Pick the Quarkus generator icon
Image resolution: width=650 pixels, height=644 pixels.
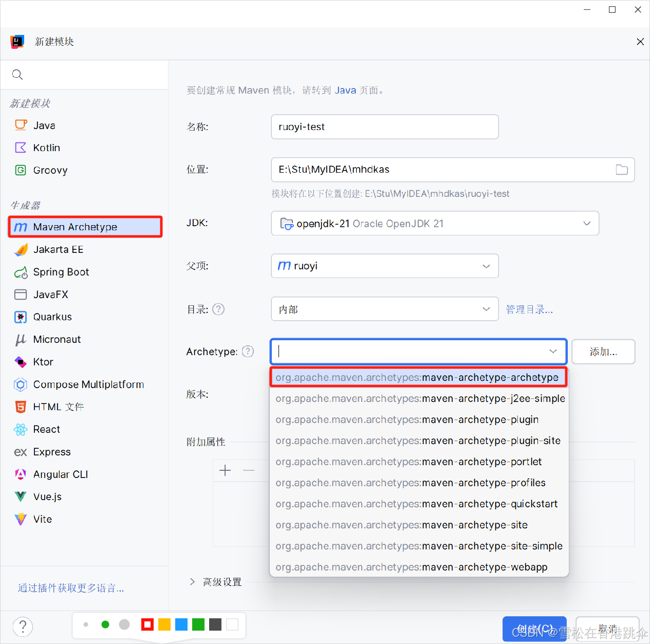coord(21,317)
